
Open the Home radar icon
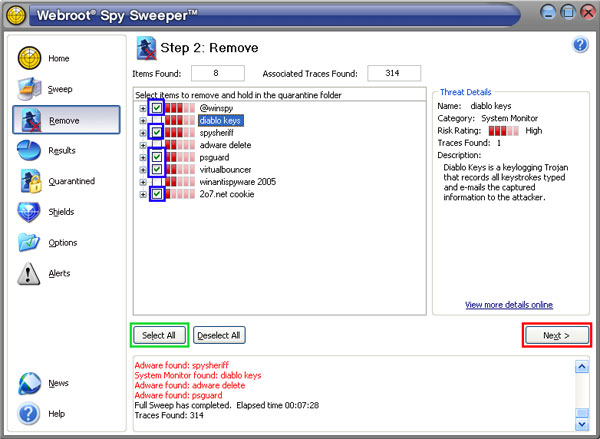tap(29, 58)
